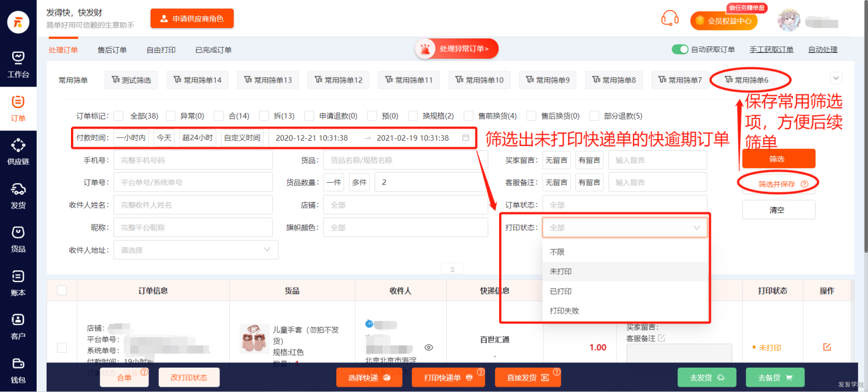Expand the 常用筛单 list arrow
This screenshot has width=868, height=392.
pos(836,78)
